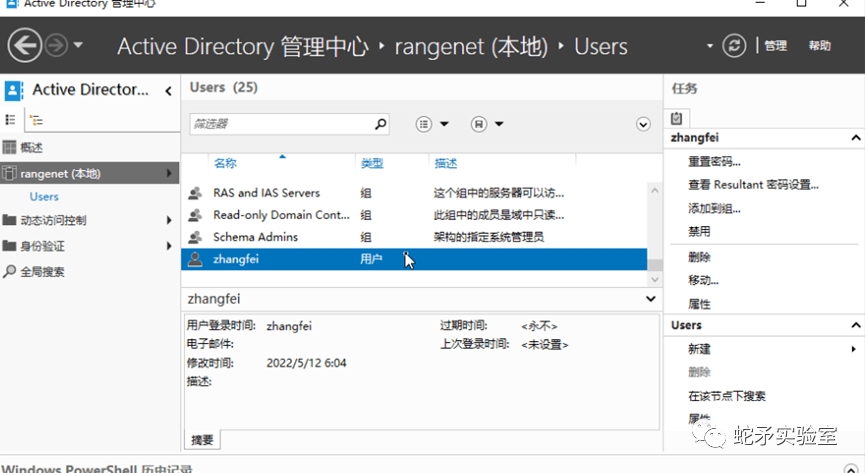Click the Active Directory pane header icon
This screenshot has height=473, width=865.
coord(13,91)
